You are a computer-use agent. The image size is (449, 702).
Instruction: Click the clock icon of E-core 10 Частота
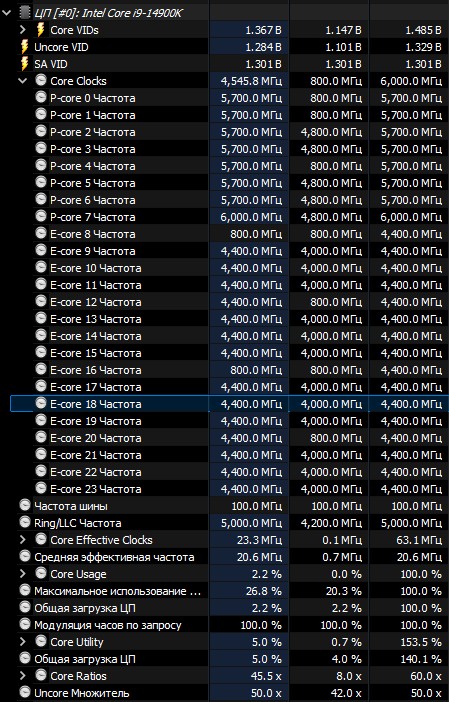pyautogui.click(x=41, y=268)
